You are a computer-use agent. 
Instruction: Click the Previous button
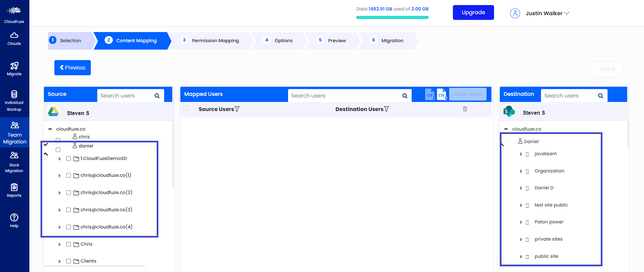pyautogui.click(x=73, y=67)
